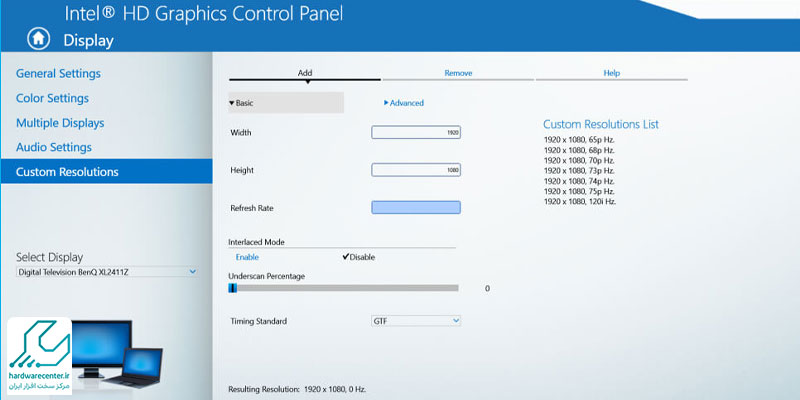Open Multiple Displays page

pos(60,123)
